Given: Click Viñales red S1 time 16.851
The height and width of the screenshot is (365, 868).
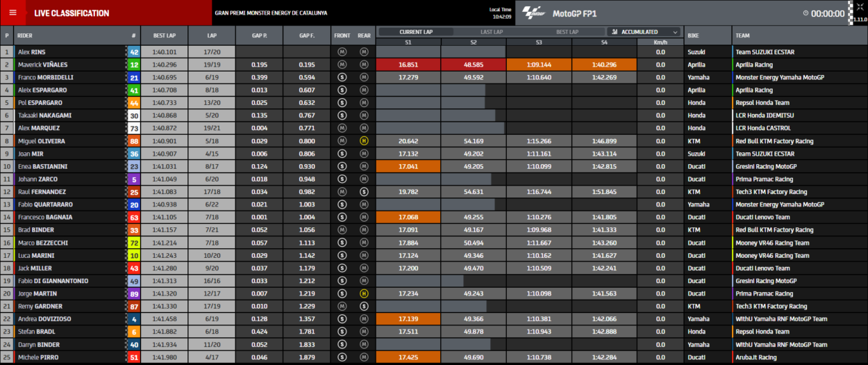Looking at the screenshot, I should tap(408, 65).
